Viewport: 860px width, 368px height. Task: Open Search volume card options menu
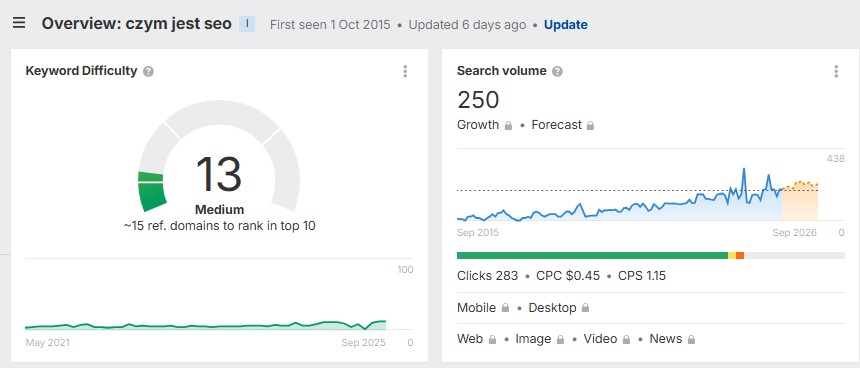tap(836, 71)
